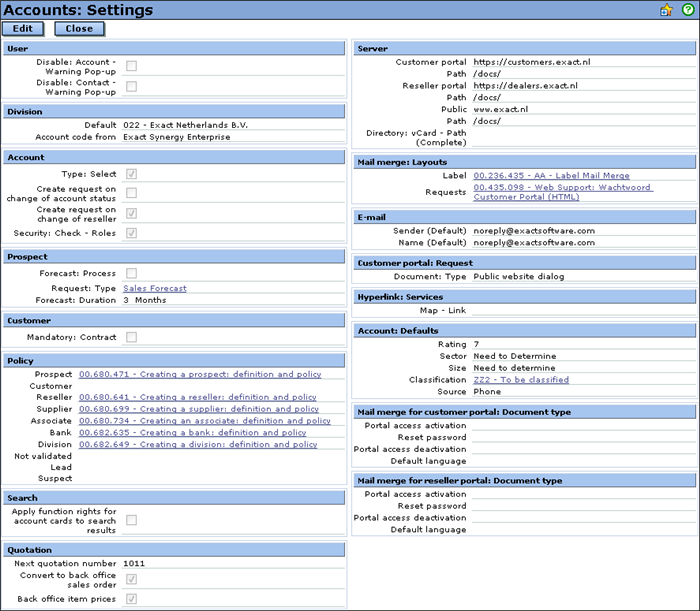This screenshot has width=700, height=611.
Task: Open the green help icon
Action: (x=688, y=9)
